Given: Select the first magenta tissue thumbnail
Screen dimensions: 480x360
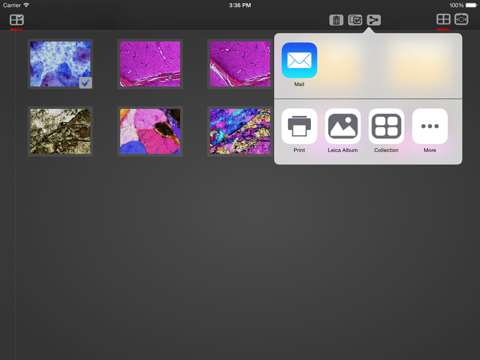Looking at the screenshot, I should click(150, 64).
